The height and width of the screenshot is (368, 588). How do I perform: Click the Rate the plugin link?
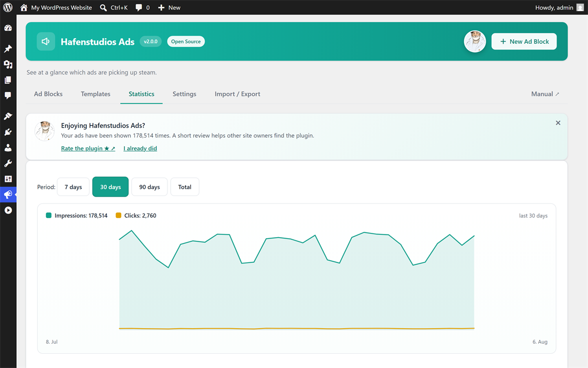pos(88,148)
